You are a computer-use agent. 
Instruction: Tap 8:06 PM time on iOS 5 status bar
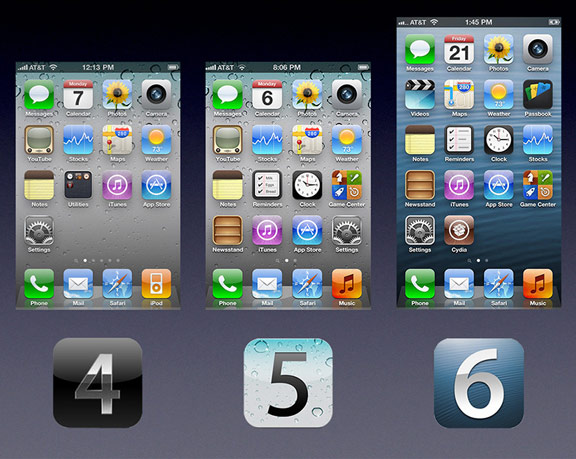point(287,67)
